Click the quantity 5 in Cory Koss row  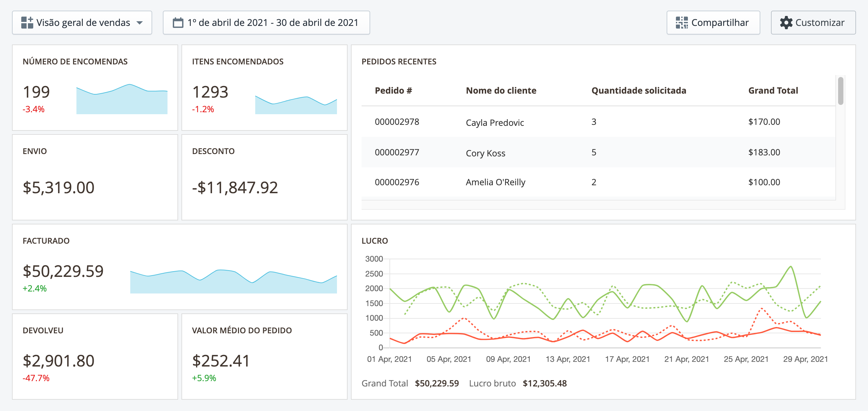(x=594, y=152)
